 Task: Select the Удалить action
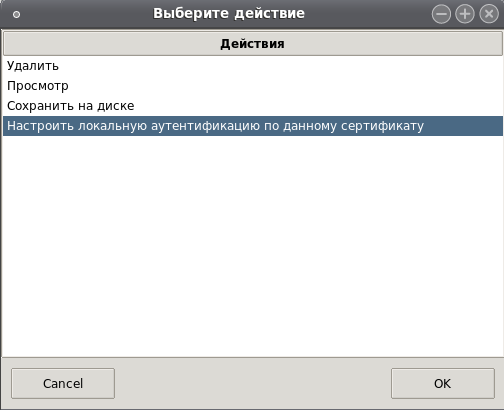(x=253, y=66)
